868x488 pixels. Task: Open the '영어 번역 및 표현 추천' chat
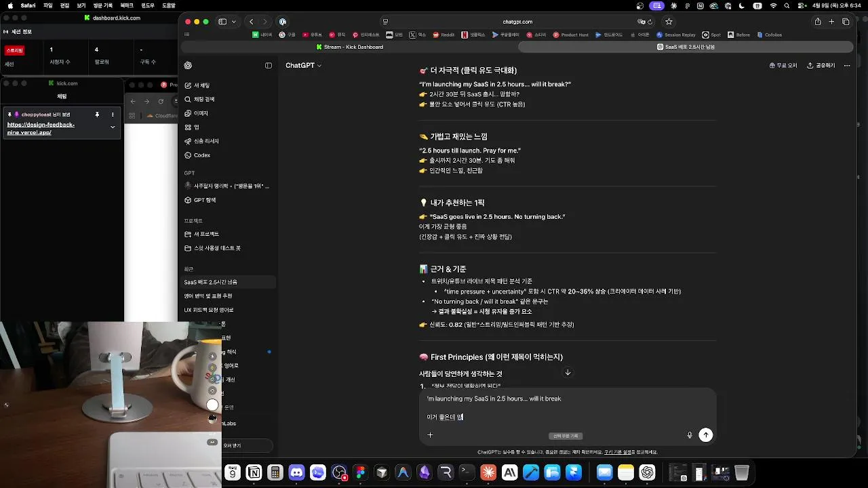(228, 296)
